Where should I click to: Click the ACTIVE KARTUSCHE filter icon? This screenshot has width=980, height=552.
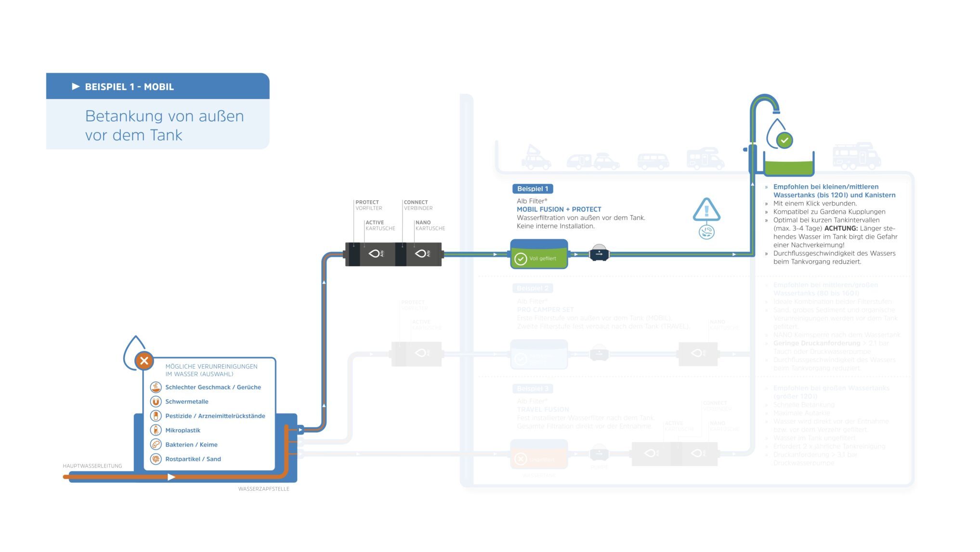(x=375, y=254)
